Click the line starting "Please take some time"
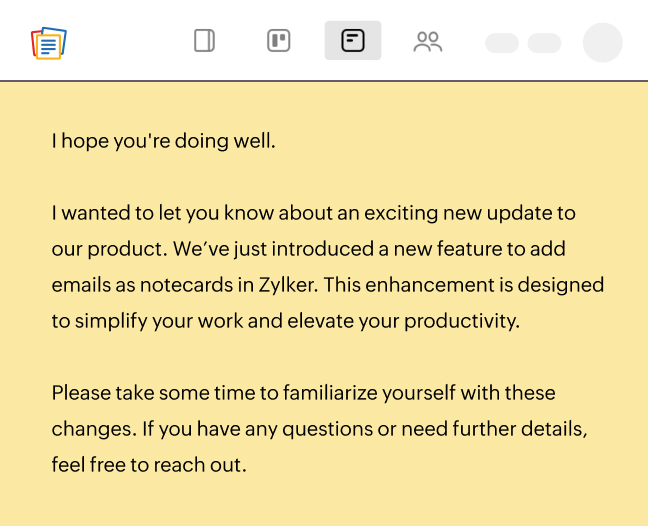648x526 pixels. click(x=303, y=393)
